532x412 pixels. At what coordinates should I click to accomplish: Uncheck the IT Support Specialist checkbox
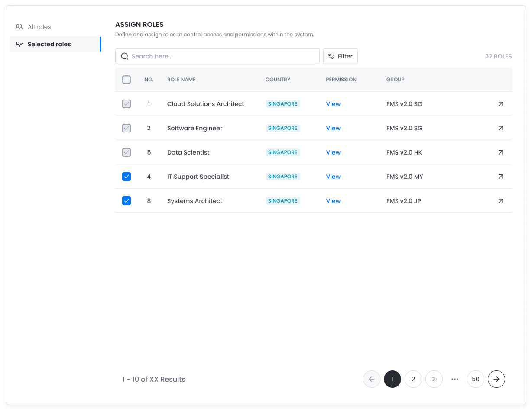pos(127,177)
